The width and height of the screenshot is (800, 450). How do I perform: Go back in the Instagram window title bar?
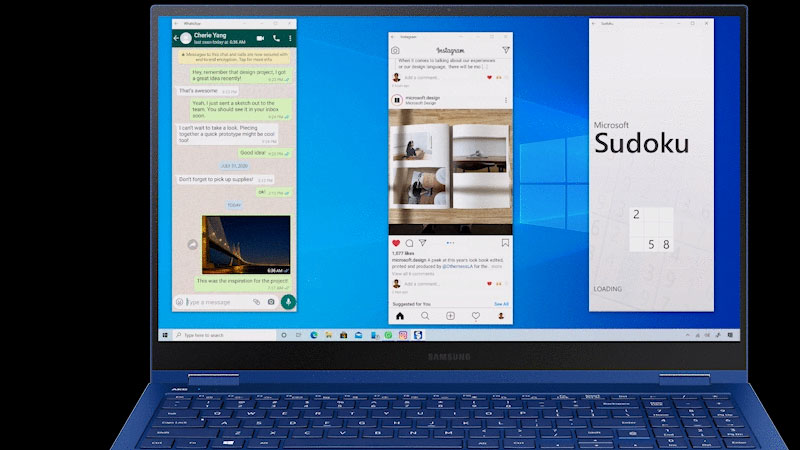tap(392, 37)
